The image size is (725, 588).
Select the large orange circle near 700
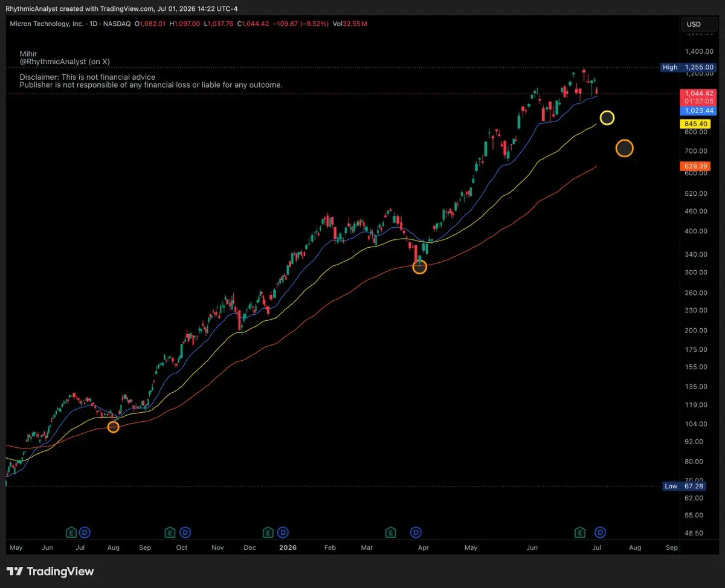click(x=624, y=148)
